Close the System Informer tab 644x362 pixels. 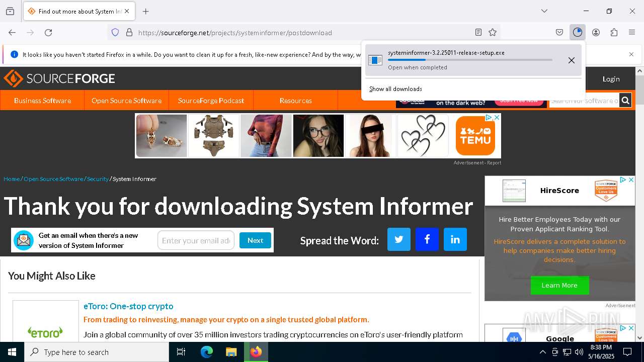click(127, 11)
